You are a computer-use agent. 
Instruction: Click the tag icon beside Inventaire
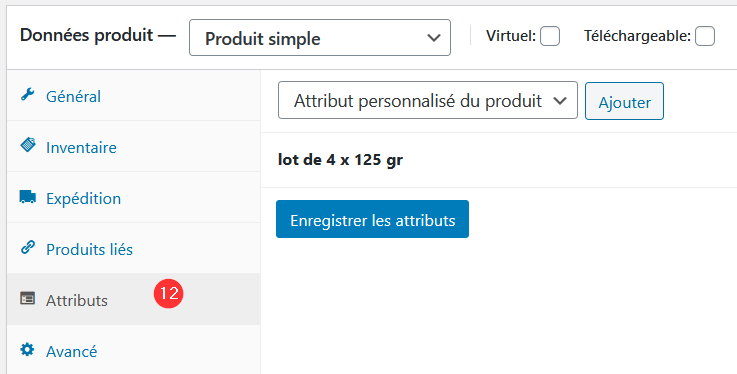tap(28, 145)
